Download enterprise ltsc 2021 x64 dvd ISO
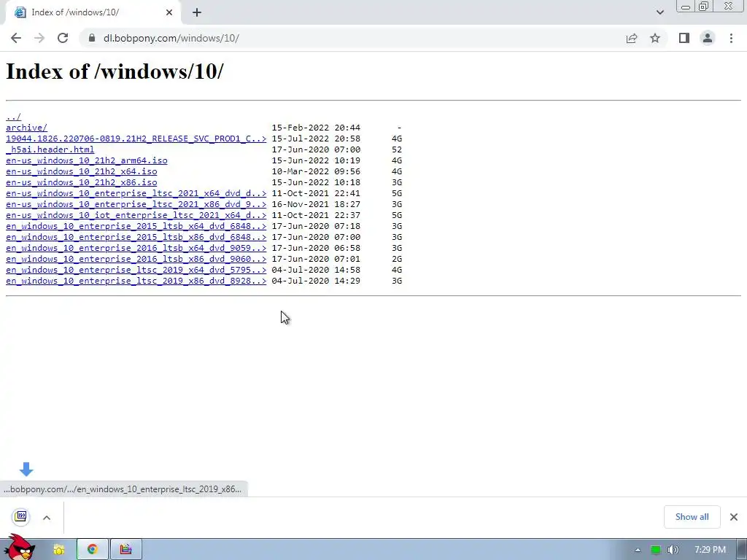The height and width of the screenshot is (560, 747). (136, 193)
